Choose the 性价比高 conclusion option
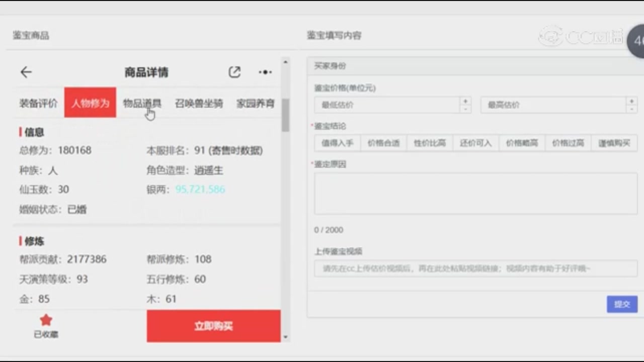644x362 pixels. click(430, 143)
